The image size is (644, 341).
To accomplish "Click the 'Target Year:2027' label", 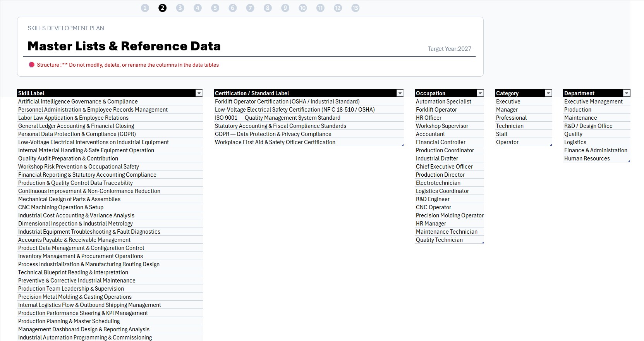I will 449,49.
